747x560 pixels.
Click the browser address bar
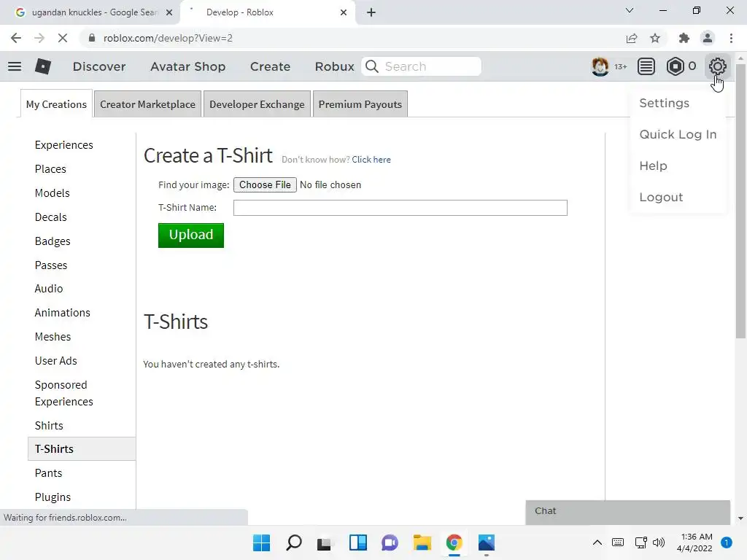(352, 38)
